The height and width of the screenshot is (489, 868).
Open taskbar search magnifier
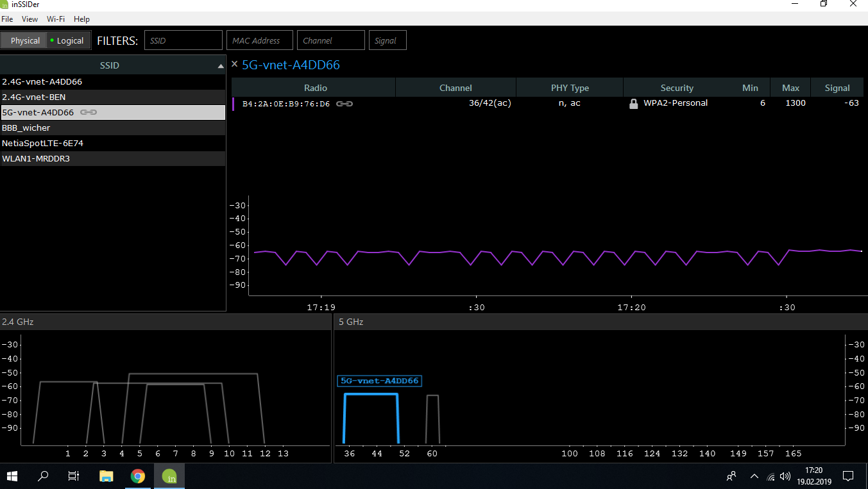click(43, 476)
